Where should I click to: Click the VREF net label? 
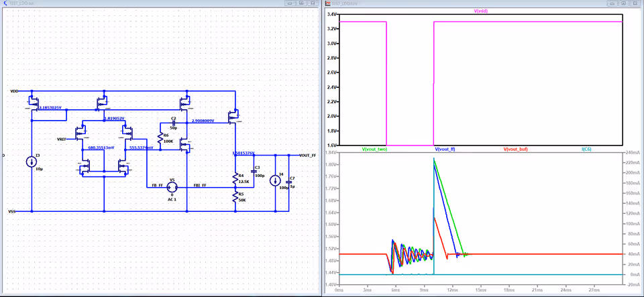pos(62,139)
